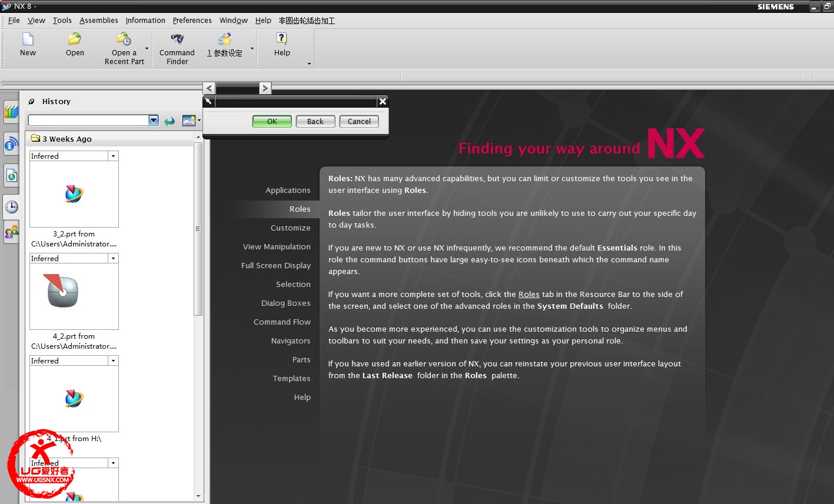Open the 3_2.prt history thumbnail
The height and width of the screenshot is (504, 834).
[x=74, y=194]
